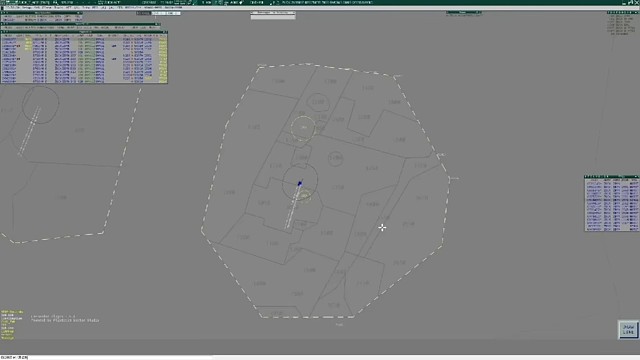This screenshot has width=640, height=360.
Task: Click first row of the top-left flight list
Action: point(84,39)
